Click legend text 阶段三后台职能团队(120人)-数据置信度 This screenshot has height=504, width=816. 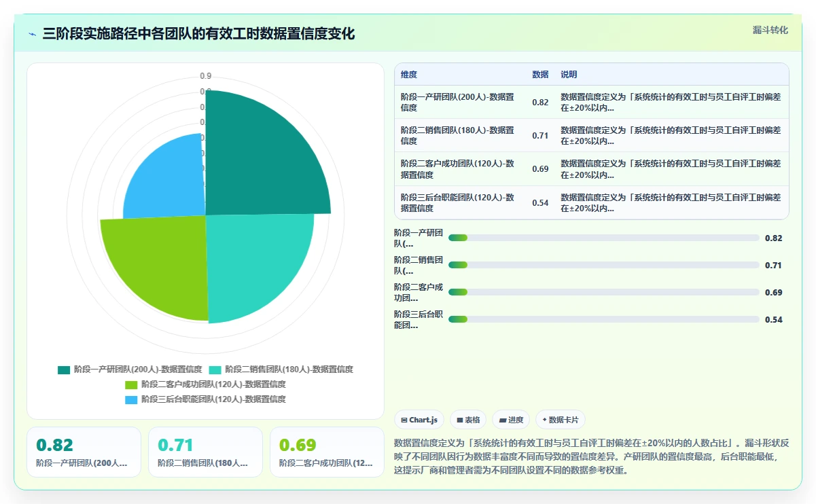tap(213, 399)
